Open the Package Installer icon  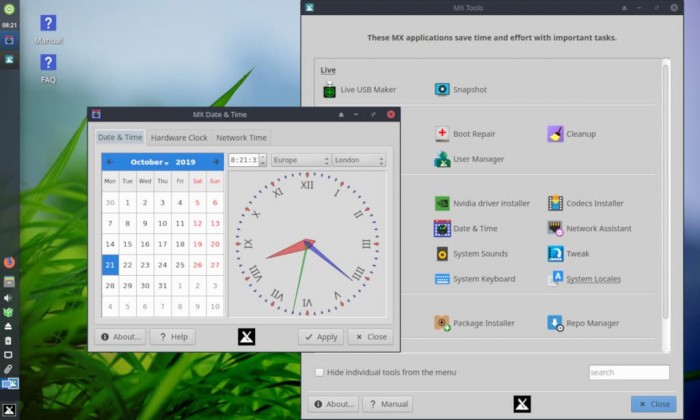442,323
